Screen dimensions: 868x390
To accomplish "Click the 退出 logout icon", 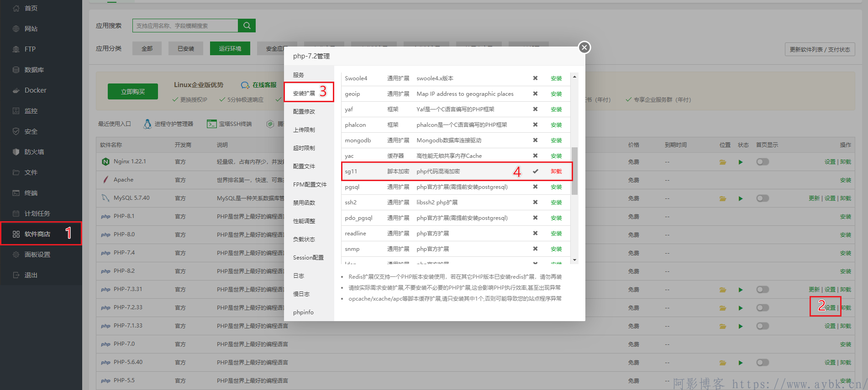I will (x=16, y=275).
